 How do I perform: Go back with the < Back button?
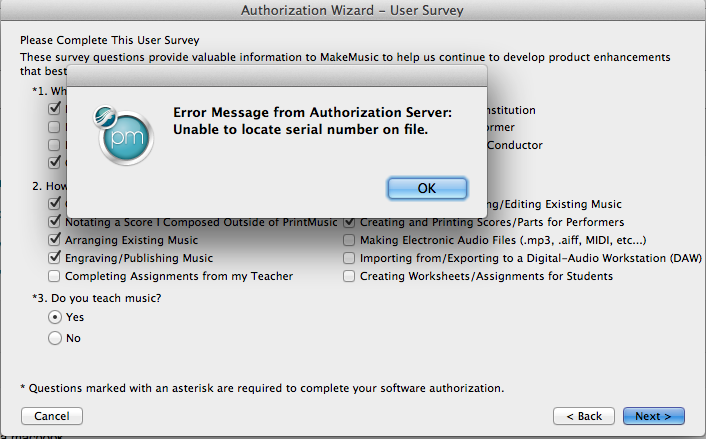point(583,416)
